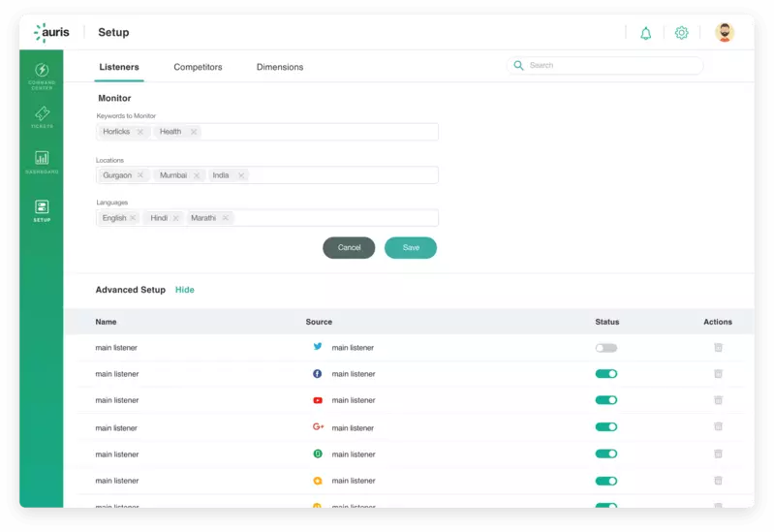Screen dimensions: 774x532
Task: Disable the Google+ listener toggle
Action: (x=606, y=426)
